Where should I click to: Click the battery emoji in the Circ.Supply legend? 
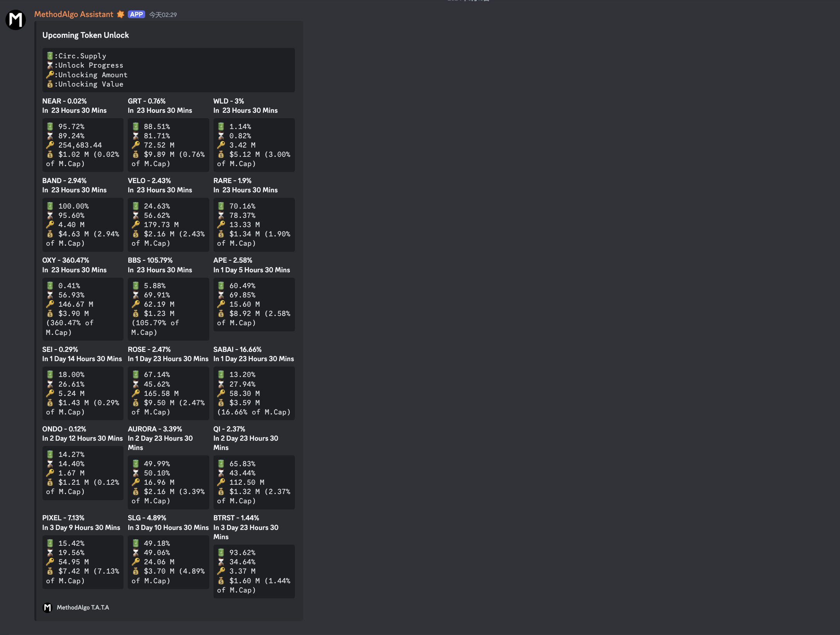(50, 56)
